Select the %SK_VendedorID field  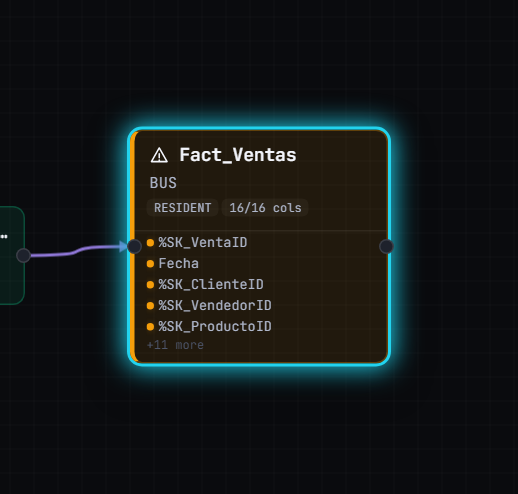pyautogui.click(x=215, y=305)
